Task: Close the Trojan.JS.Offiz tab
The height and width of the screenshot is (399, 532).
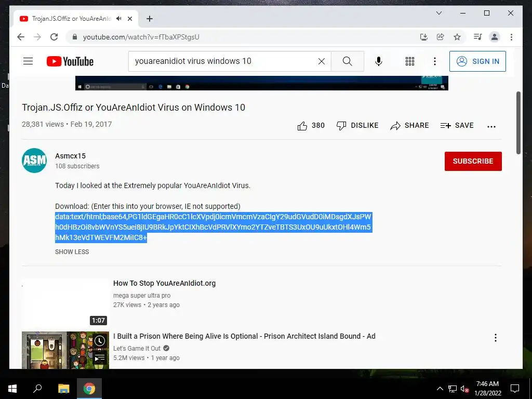Action: (x=129, y=19)
